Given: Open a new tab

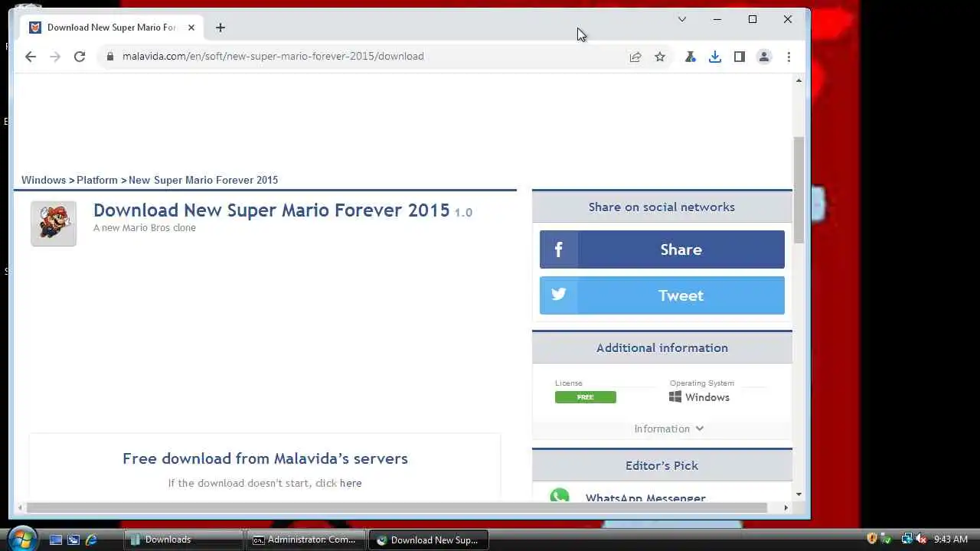Looking at the screenshot, I should point(220,28).
